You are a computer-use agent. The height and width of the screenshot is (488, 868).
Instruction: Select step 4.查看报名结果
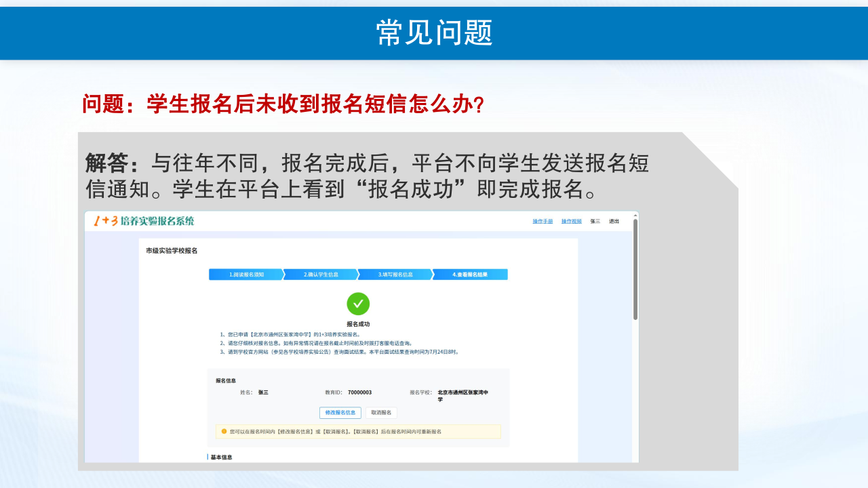pyautogui.click(x=470, y=274)
